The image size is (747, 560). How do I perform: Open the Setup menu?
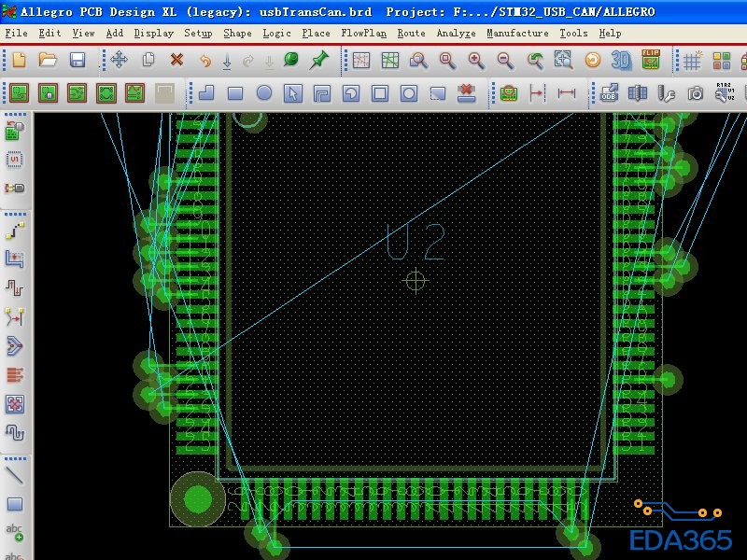(x=198, y=34)
